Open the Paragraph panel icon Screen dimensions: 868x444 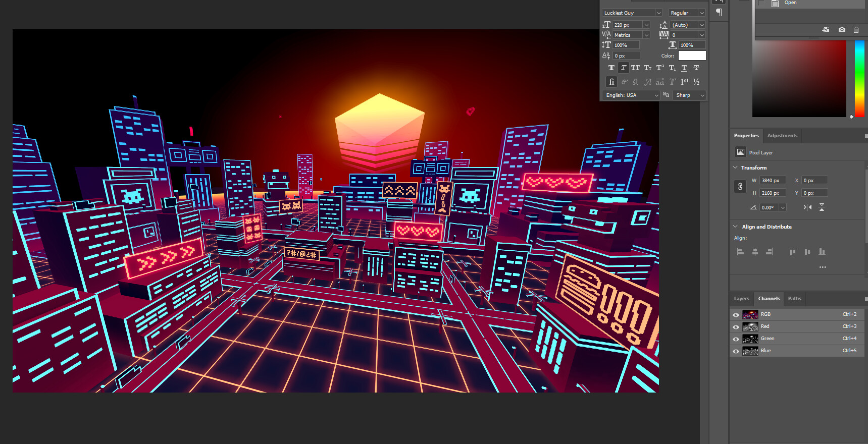(719, 12)
